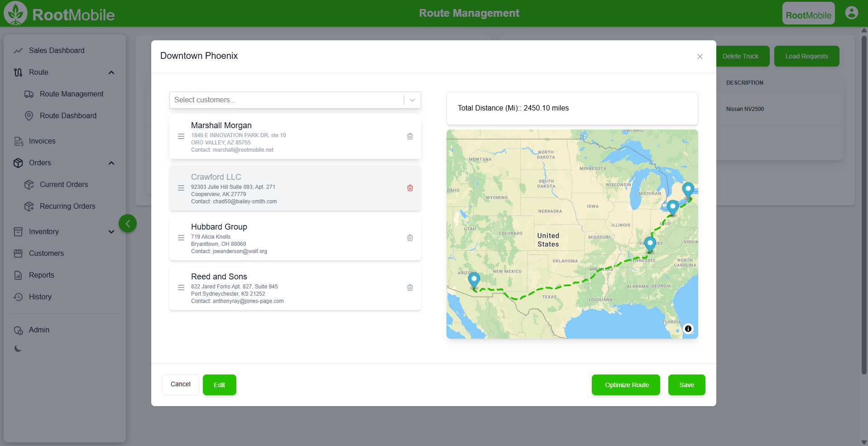Expand the Inventory menu section
The width and height of the screenshot is (868, 446).
(111, 232)
